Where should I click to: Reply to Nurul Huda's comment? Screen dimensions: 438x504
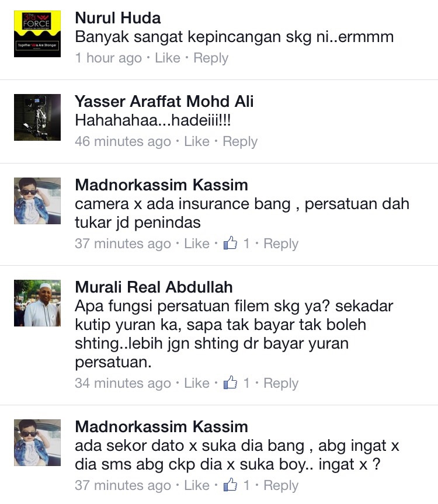tap(211, 58)
